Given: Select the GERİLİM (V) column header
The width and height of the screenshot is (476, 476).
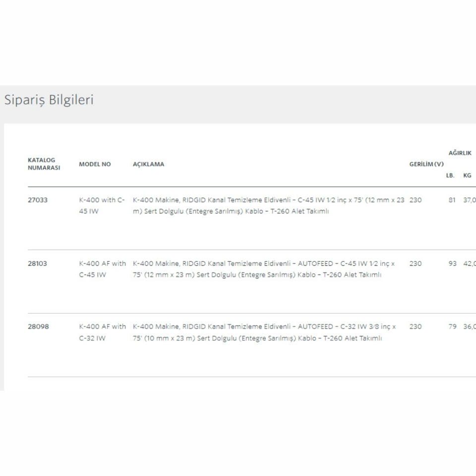Looking at the screenshot, I should pyautogui.click(x=426, y=164).
